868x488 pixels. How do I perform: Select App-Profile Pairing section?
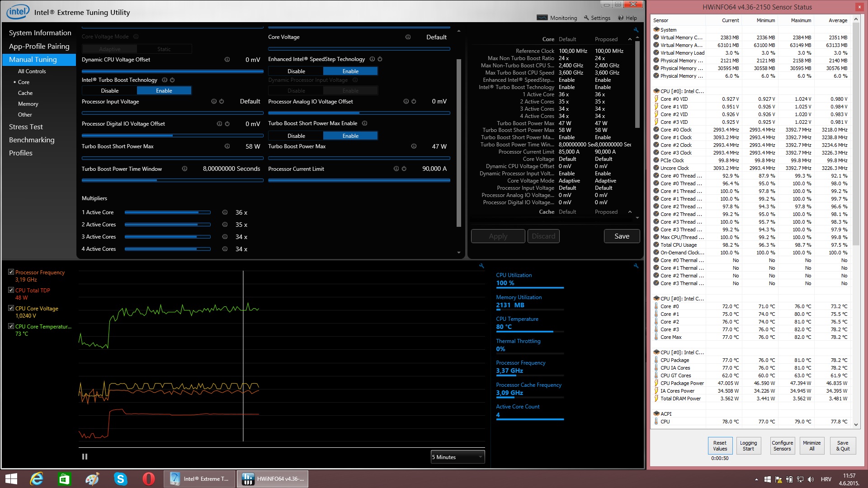39,47
